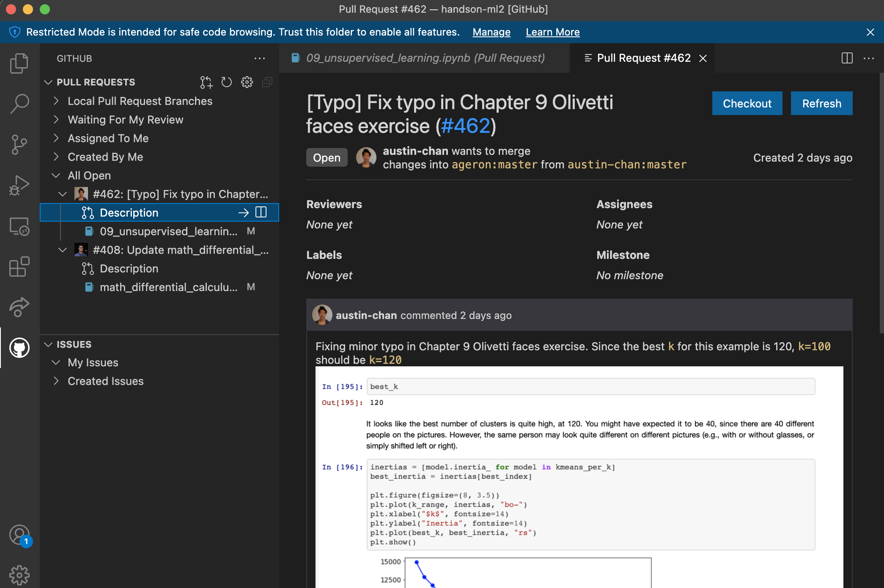Click the Assignees heading
The height and width of the screenshot is (588, 884).
(x=624, y=204)
